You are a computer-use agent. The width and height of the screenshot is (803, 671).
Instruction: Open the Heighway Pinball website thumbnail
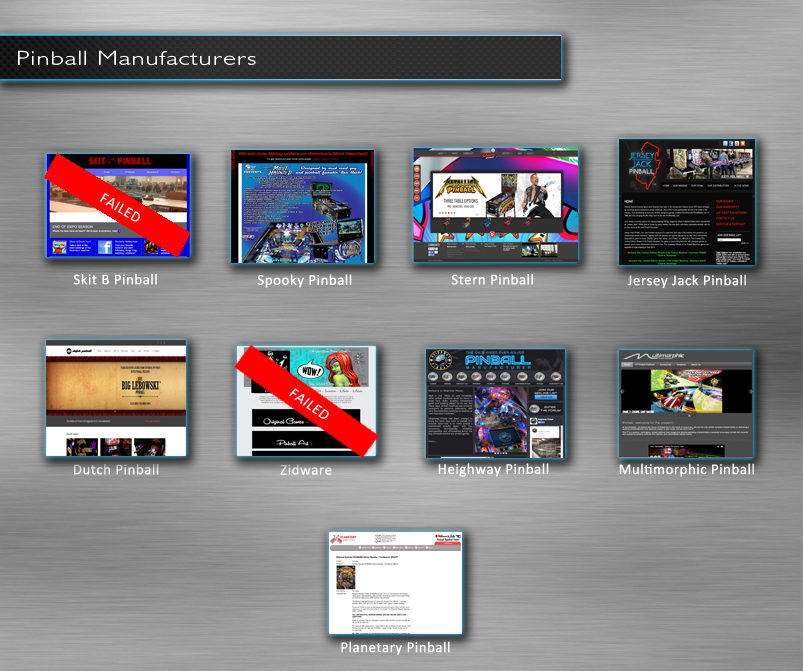(495, 403)
